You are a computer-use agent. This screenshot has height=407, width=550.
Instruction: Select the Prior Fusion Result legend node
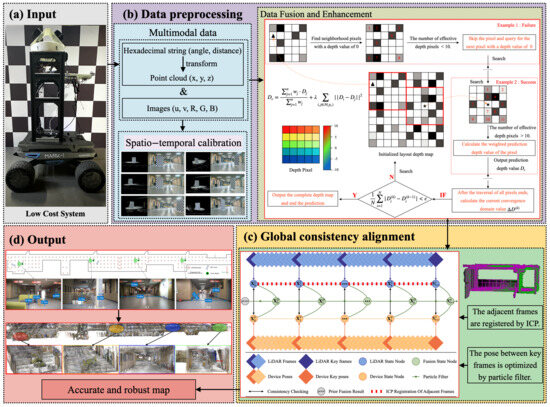pyautogui.click(x=321, y=391)
